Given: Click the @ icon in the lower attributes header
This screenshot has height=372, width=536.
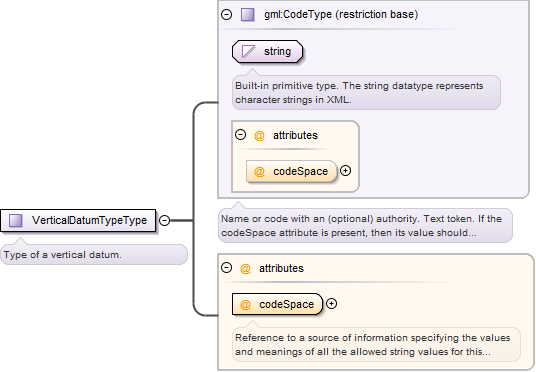Looking at the screenshot, I should click(x=245, y=268).
